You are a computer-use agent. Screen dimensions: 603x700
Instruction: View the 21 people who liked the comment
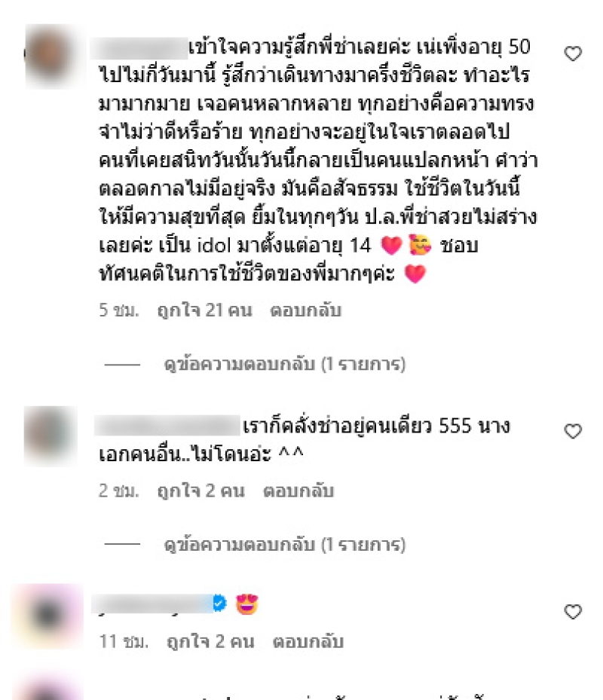204,310
